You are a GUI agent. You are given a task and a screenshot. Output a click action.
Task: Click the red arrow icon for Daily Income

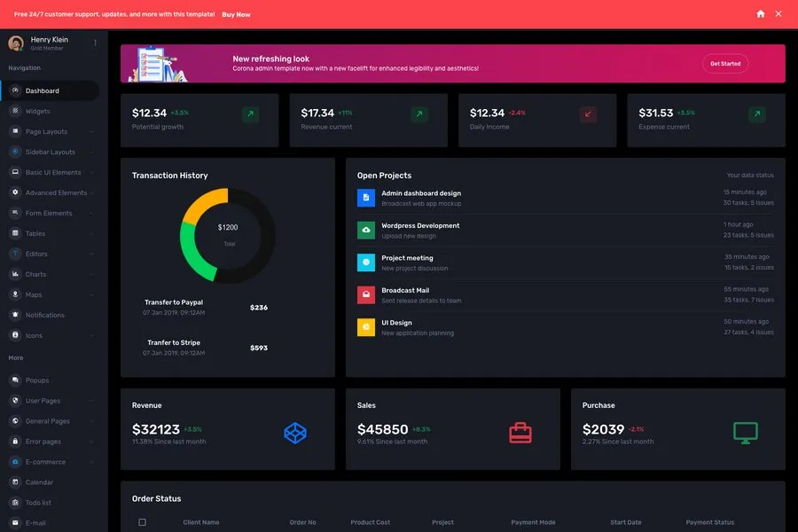[x=588, y=114]
